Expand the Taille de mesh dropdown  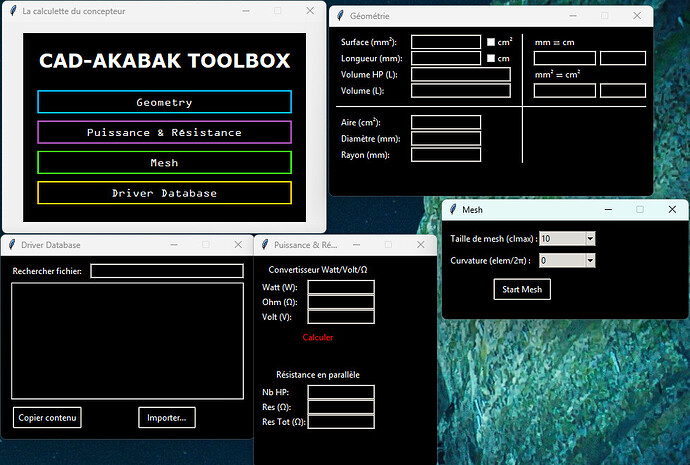click(x=590, y=238)
